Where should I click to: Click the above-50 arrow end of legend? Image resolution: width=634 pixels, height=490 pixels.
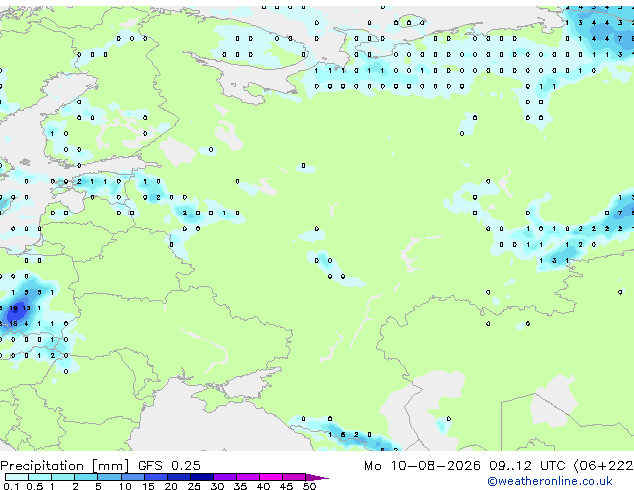pyautogui.click(x=317, y=477)
